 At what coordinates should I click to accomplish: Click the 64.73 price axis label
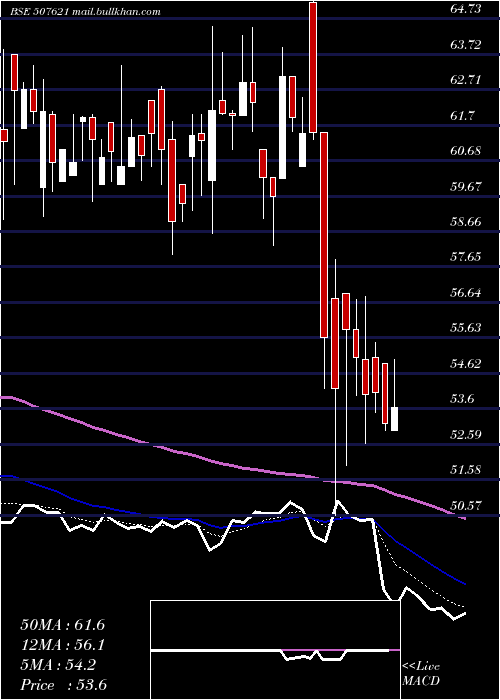tap(466, 9)
